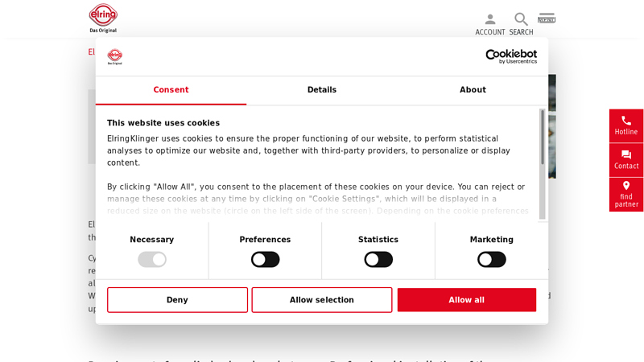
Task: Click the Hotline phone icon
Action: coord(626,121)
